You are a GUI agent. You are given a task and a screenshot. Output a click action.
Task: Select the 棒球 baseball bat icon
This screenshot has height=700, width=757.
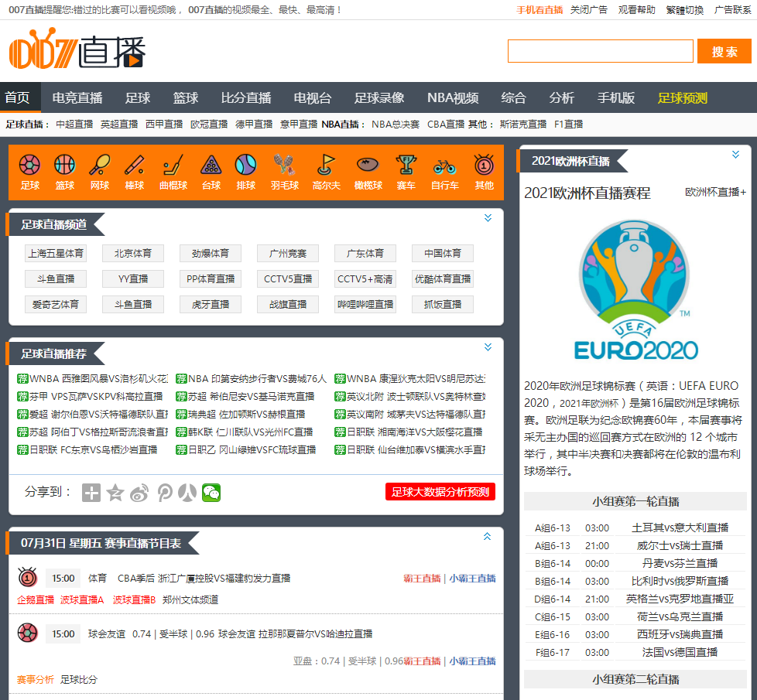(134, 165)
